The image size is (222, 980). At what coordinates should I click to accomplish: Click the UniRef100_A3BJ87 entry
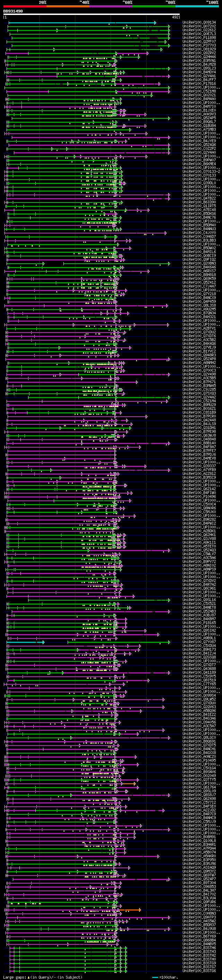coord(199,615)
